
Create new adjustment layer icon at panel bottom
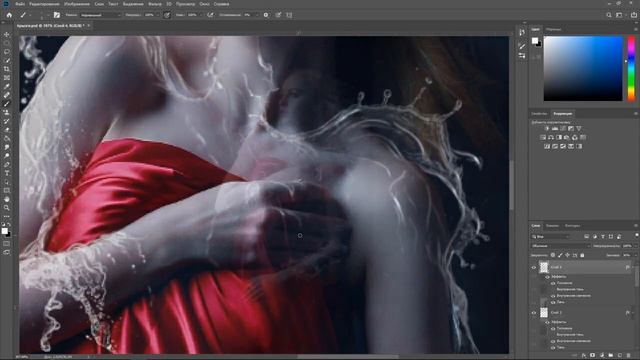[x=602, y=356]
